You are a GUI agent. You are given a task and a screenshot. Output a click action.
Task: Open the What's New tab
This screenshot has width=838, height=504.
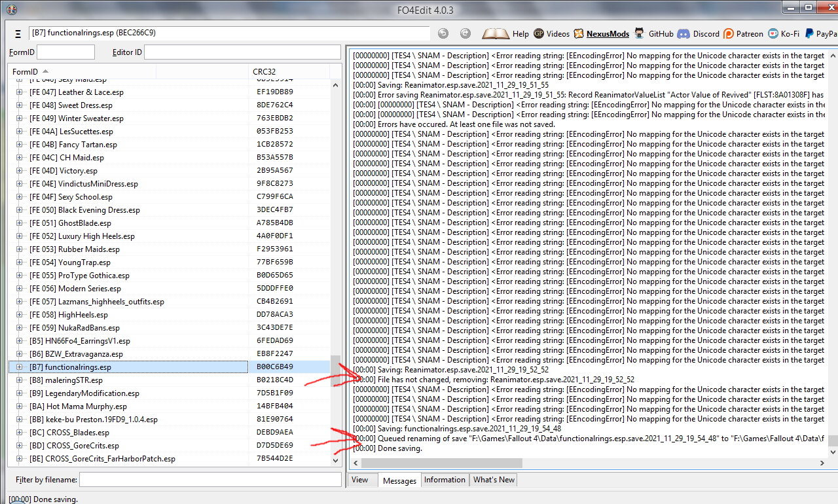coord(494,480)
